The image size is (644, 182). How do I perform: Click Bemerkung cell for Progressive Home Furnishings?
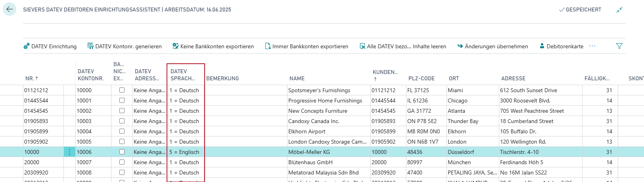246,100
